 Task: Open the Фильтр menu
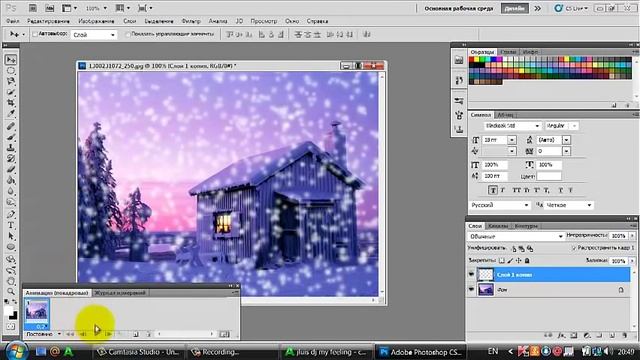tap(191, 21)
